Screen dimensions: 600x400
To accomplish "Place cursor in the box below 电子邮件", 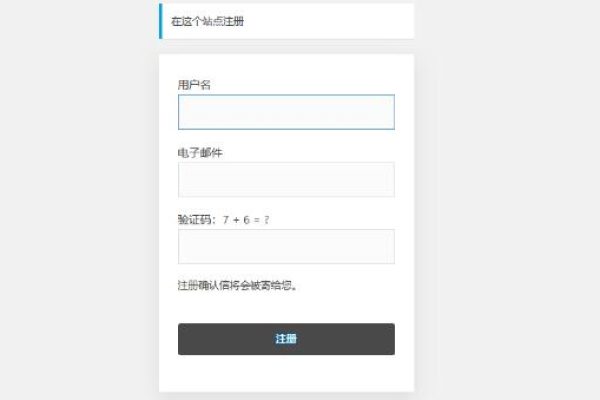I will pyautogui.click(x=286, y=179).
